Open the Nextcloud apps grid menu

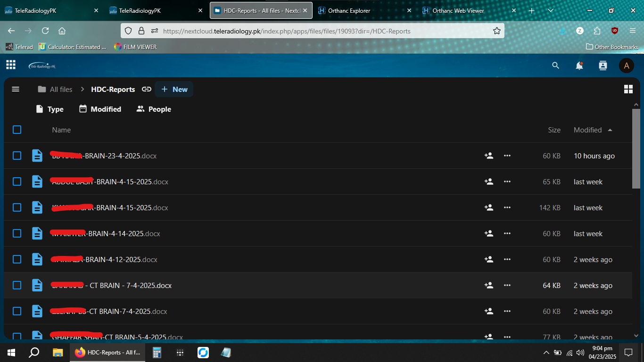pos(11,65)
